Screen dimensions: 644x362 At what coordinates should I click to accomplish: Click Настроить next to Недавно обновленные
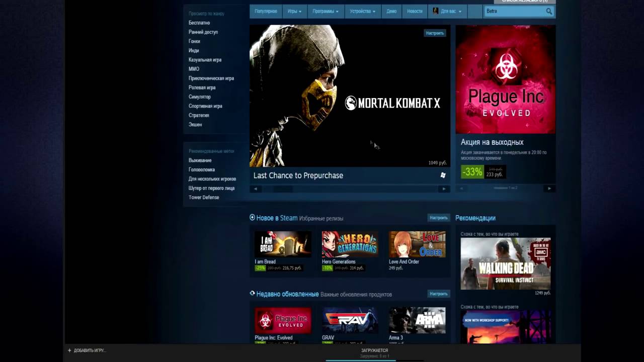coord(439,294)
